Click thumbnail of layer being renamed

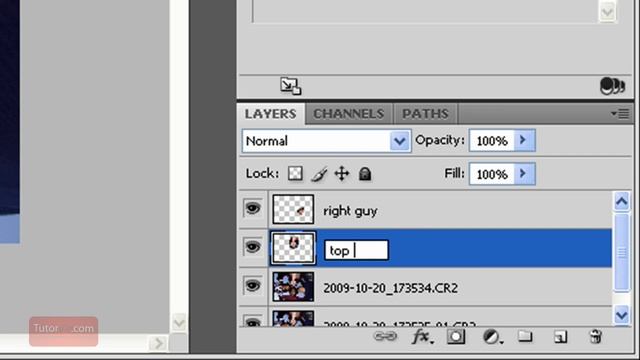293,248
